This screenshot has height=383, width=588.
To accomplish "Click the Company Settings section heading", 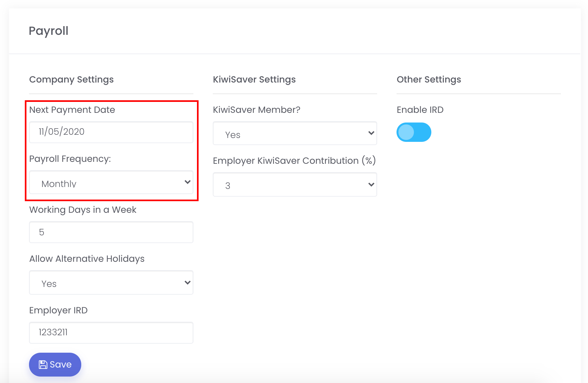I will coord(72,80).
